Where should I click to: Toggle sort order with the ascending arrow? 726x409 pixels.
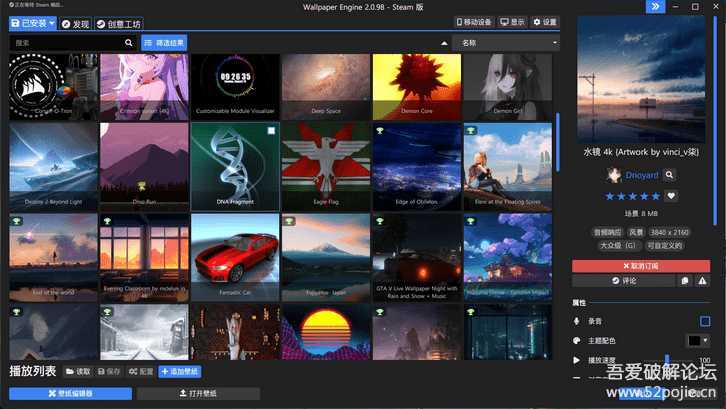click(443, 43)
